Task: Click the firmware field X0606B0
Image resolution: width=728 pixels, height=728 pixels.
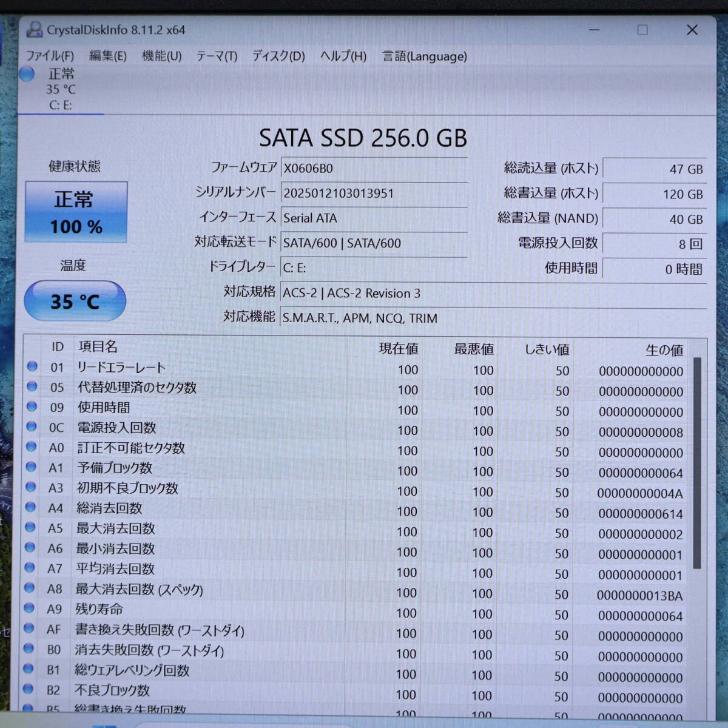Action: 374,168
